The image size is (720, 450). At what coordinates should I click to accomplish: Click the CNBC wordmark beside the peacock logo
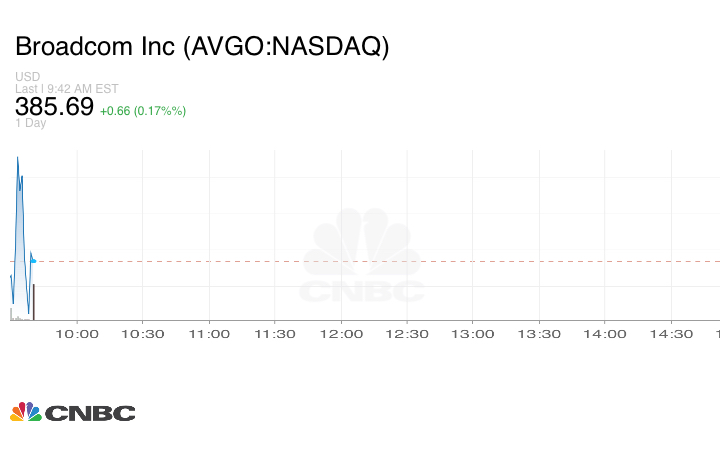pos(90,413)
